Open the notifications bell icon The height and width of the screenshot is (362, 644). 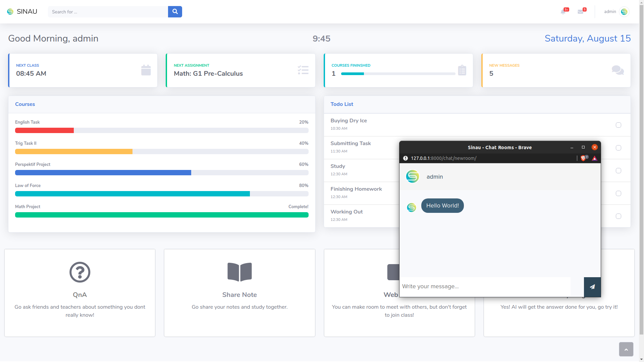coord(563,12)
